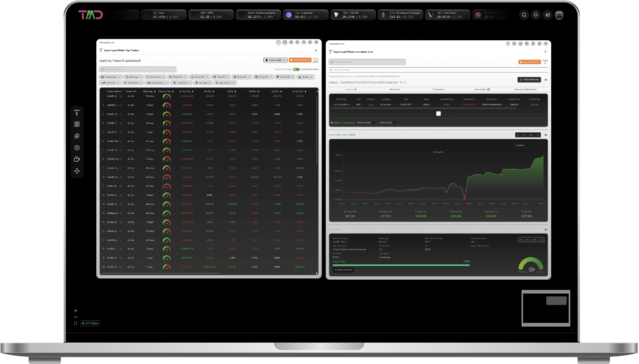This screenshot has width=639, height=364.
Task: Click the long/short bias gauge
Action: [531, 265]
